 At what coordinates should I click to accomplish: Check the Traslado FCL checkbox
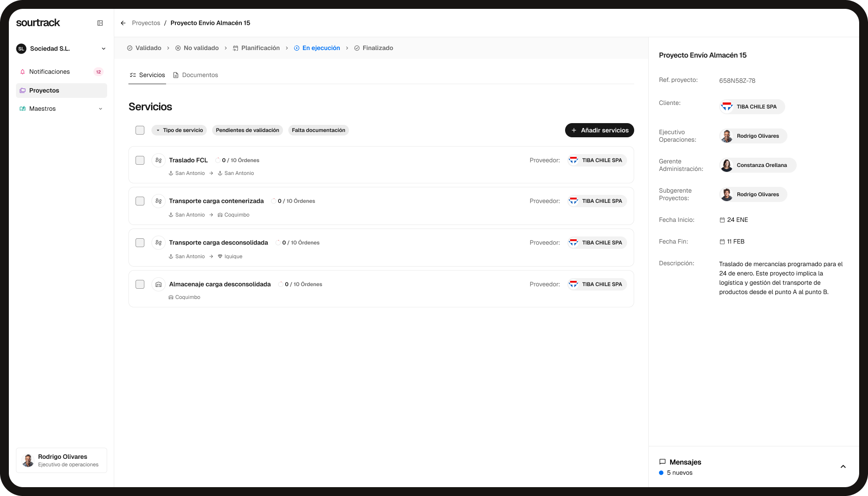[x=139, y=160]
